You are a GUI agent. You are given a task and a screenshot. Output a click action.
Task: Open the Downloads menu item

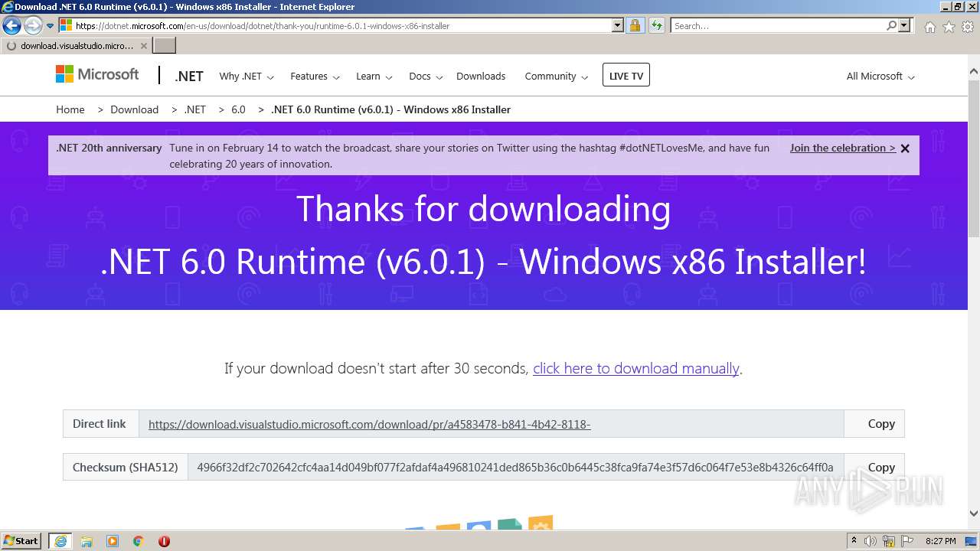click(481, 76)
